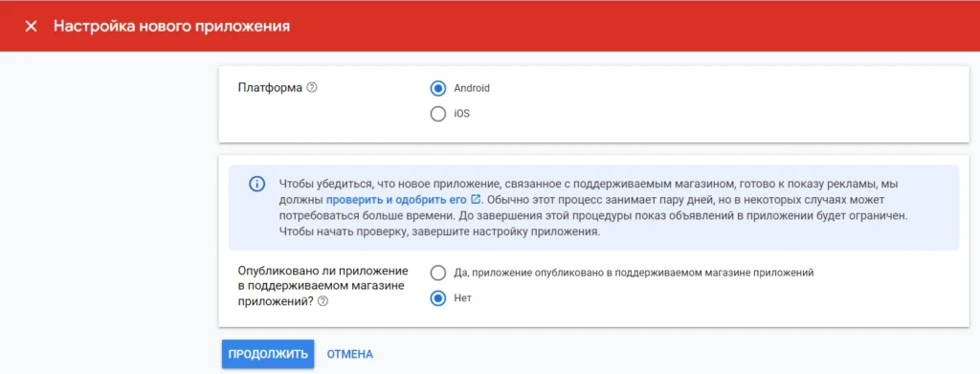
Task: Click the 'Настройка нового приложения' title
Action: [171, 26]
